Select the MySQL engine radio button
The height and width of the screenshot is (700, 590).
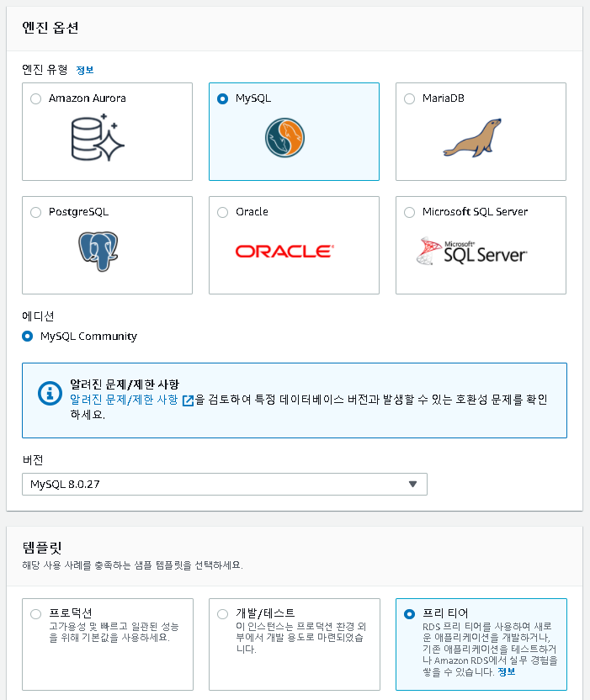tap(222, 98)
